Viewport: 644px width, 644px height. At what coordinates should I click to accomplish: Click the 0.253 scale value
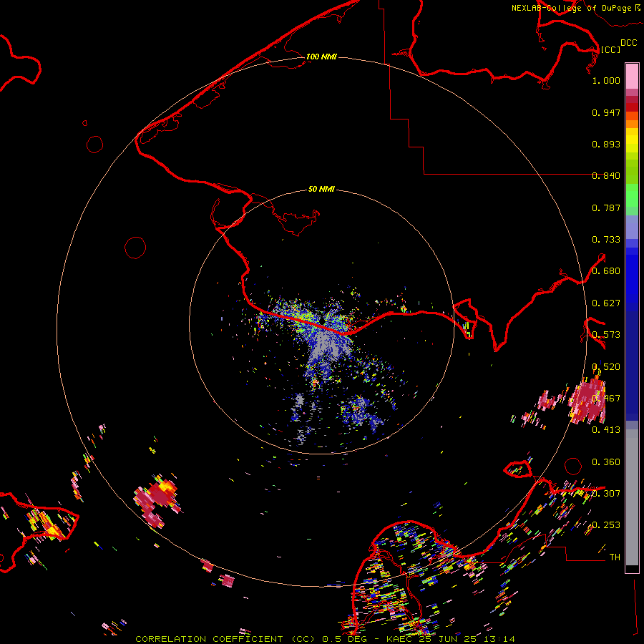pos(606,525)
